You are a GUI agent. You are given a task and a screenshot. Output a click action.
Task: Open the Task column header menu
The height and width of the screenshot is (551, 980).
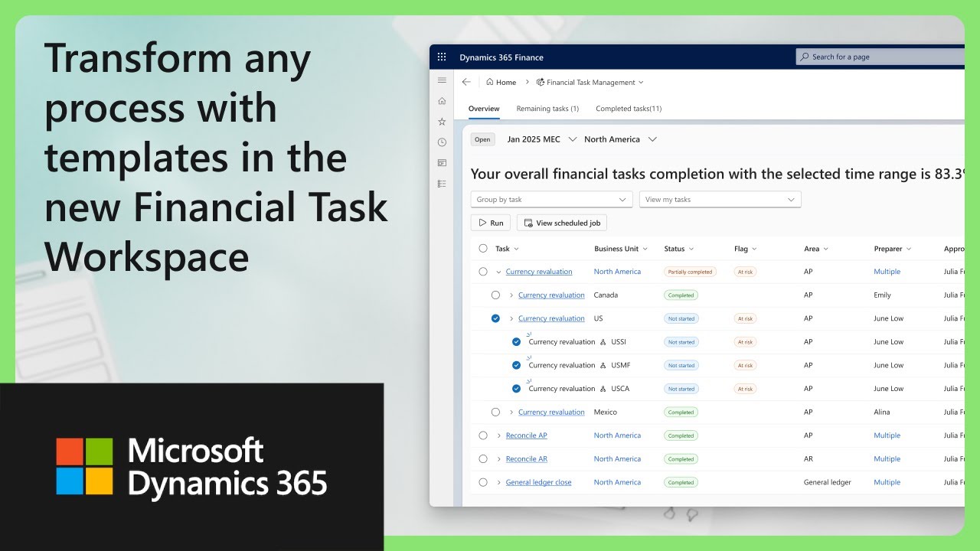[516, 249]
